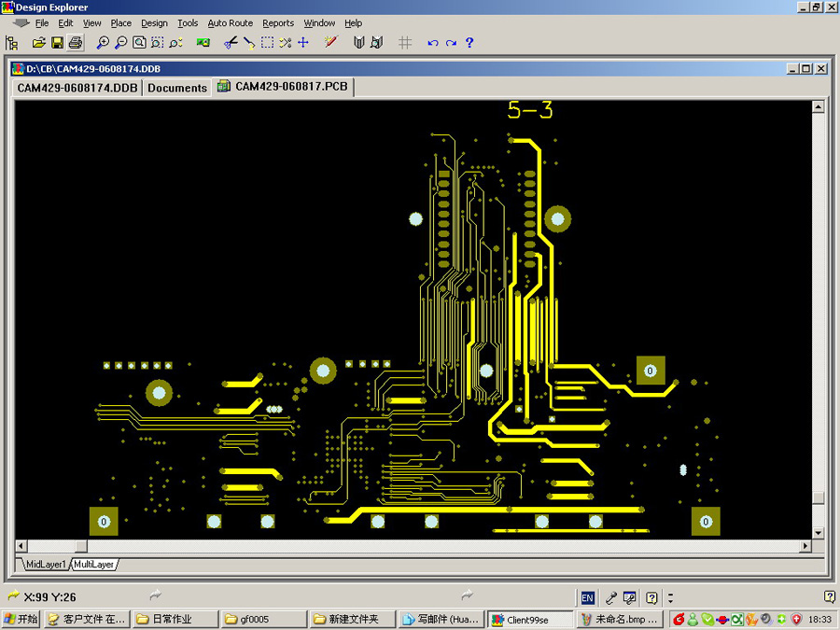Click the Print icon in toolbar
The width and height of the screenshot is (840, 630).
click(x=75, y=43)
